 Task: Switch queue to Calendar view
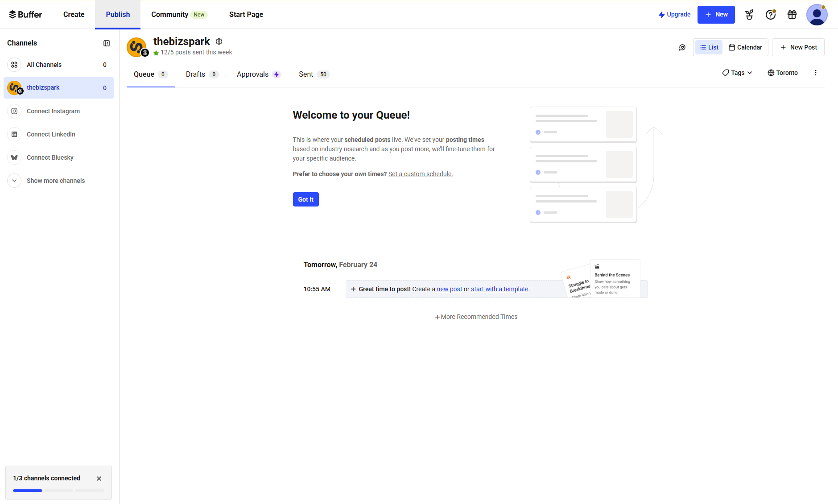click(745, 47)
